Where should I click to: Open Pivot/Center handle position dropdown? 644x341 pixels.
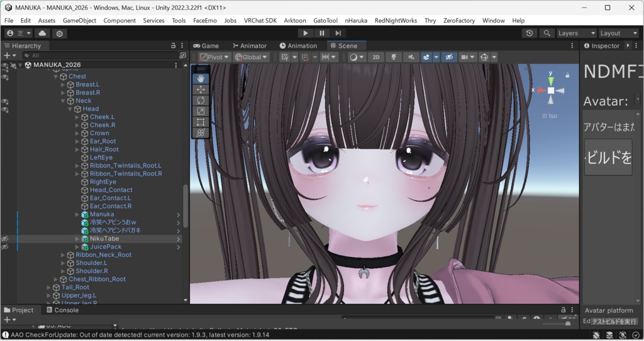214,57
